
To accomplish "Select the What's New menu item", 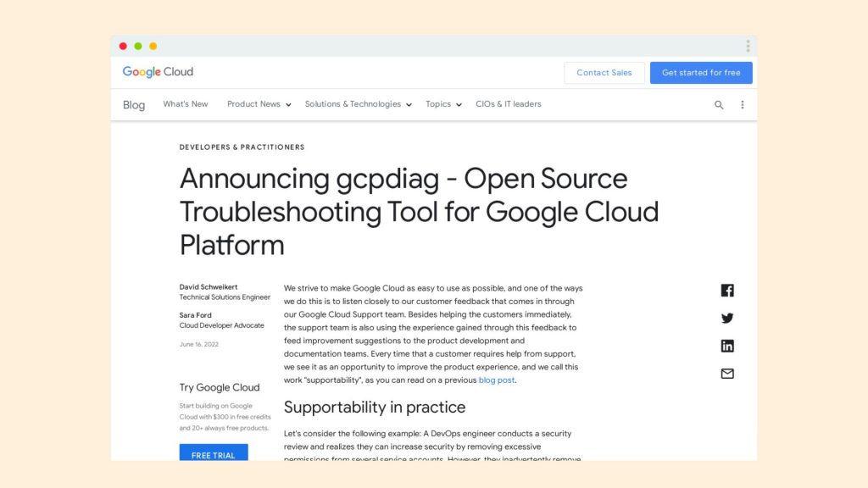I will [x=185, y=104].
